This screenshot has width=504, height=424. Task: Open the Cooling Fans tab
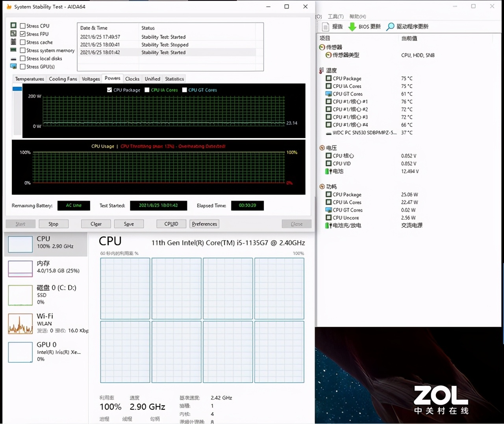tap(63, 79)
